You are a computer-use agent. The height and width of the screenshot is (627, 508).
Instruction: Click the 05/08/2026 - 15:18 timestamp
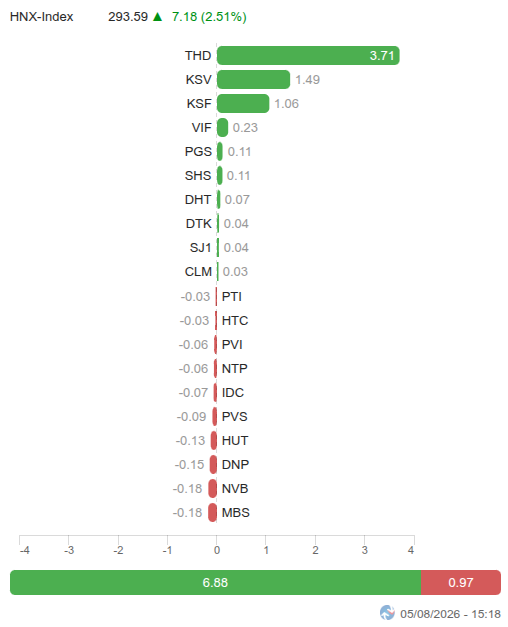[x=450, y=614]
